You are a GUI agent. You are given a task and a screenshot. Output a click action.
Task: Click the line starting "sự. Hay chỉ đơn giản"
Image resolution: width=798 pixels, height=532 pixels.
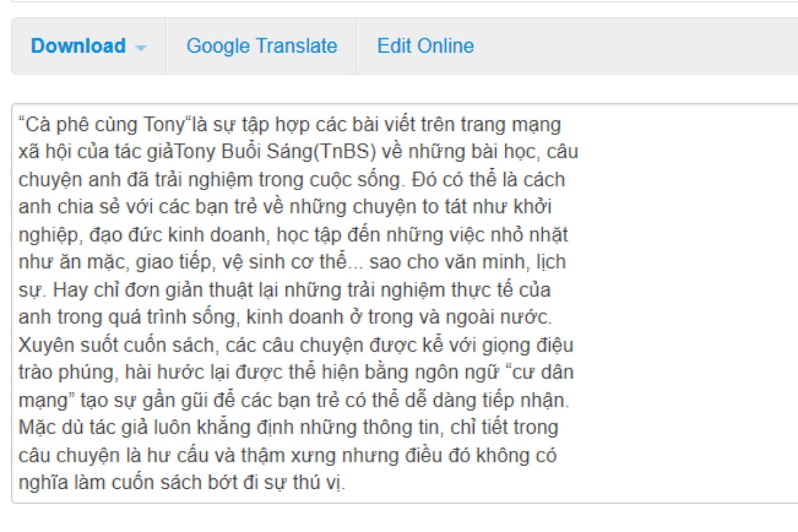coord(285,290)
